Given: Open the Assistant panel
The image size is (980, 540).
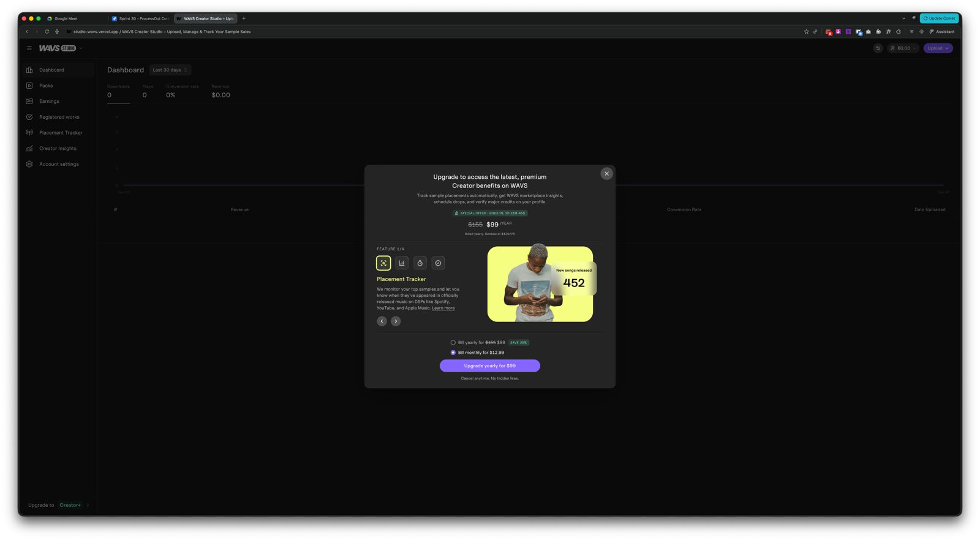Looking at the screenshot, I should (942, 32).
